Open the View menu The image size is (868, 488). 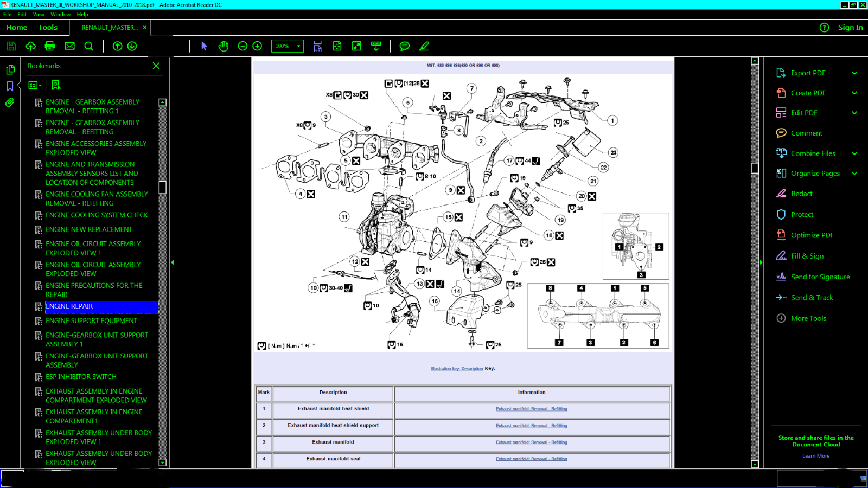39,15
